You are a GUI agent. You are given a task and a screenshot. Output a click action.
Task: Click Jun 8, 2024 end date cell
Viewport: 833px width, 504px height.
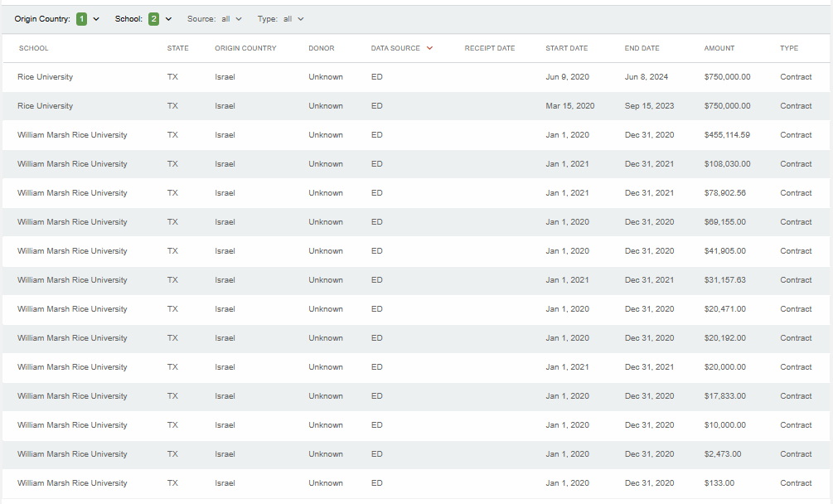647,77
